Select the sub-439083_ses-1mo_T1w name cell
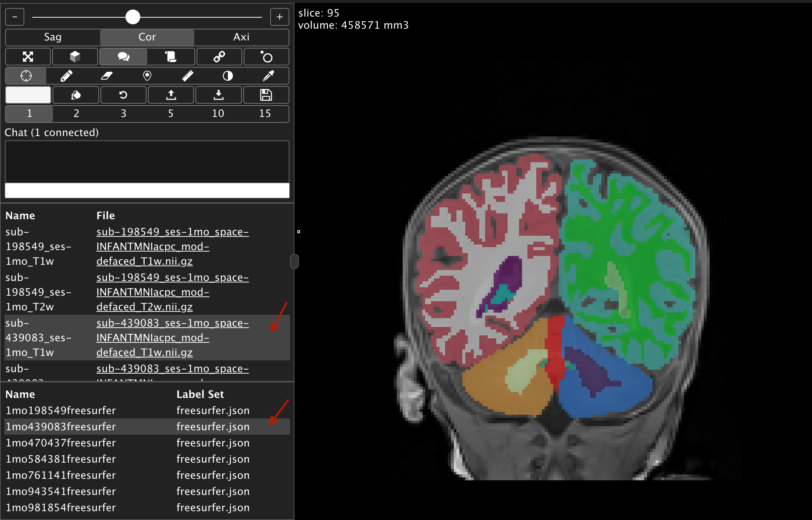This screenshot has height=520, width=812. pos(38,338)
